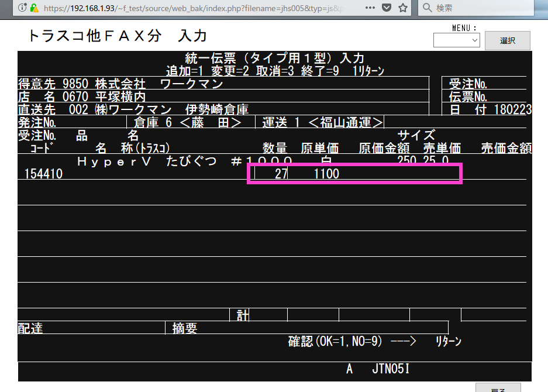The height and width of the screenshot is (392, 548).
Task: Open the page actions three-dot menu
Action: (370, 8)
